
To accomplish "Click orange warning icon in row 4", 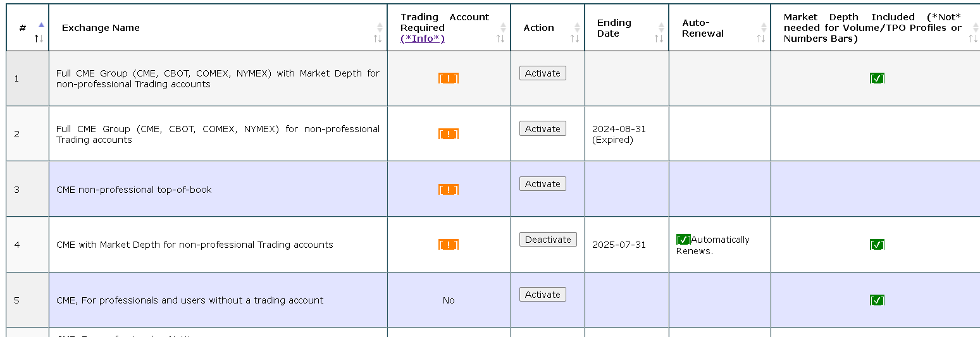I will click(x=449, y=245).
